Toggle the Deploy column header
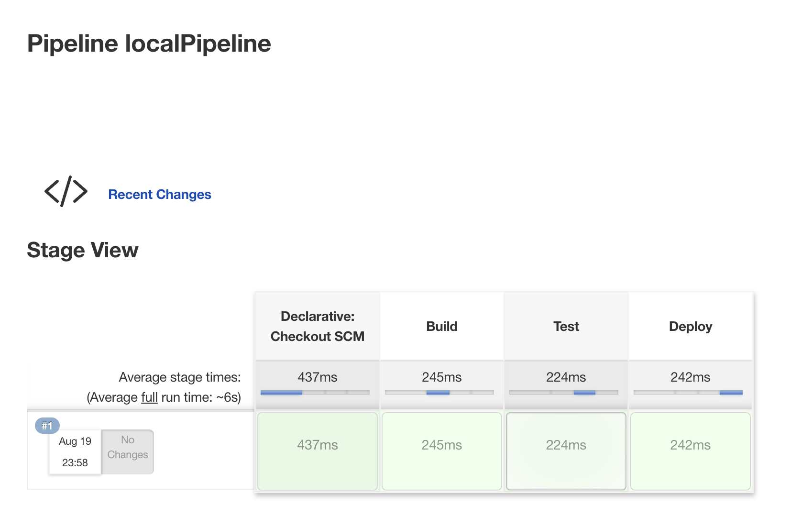 [x=690, y=326]
